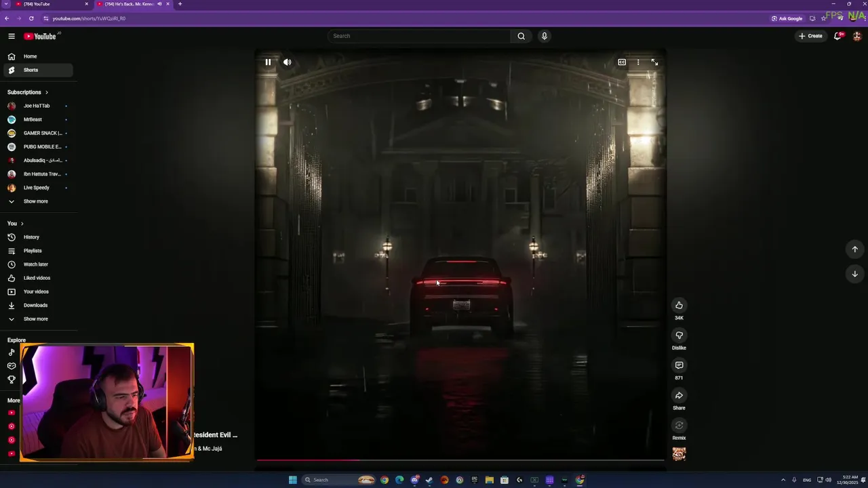Viewport: 868px width, 488px height.
Task: Expand the You section
Action: [16, 224]
